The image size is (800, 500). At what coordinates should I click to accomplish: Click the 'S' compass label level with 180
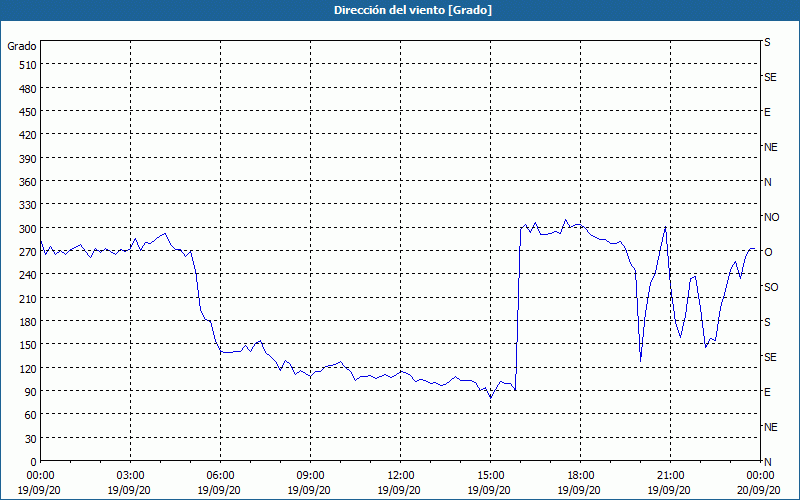[x=767, y=322]
